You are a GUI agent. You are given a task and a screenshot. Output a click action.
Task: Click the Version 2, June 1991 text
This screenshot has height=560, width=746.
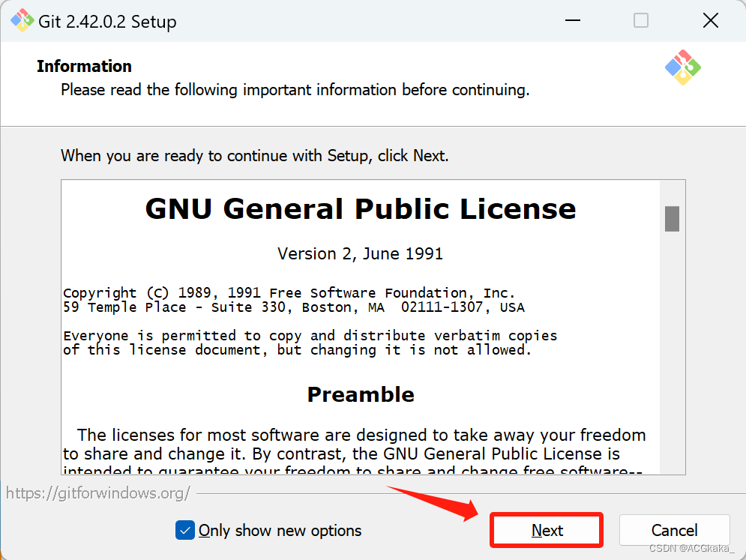click(x=360, y=253)
